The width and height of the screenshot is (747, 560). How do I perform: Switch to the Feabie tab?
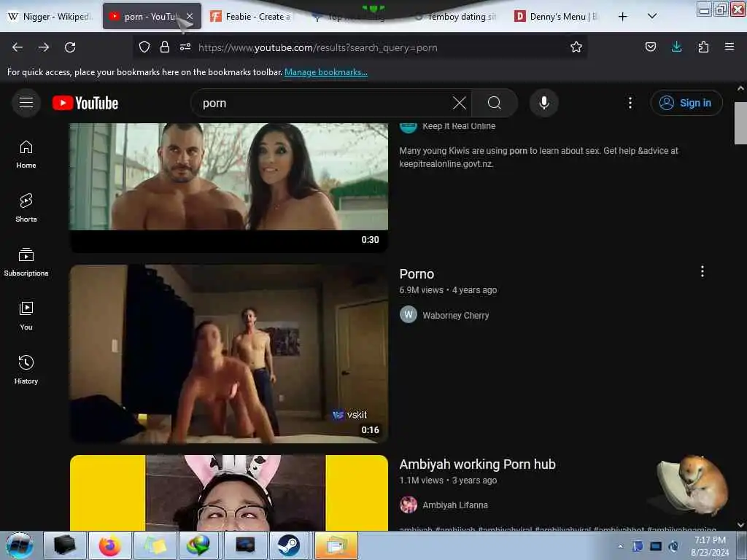click(x=252, y=17)
